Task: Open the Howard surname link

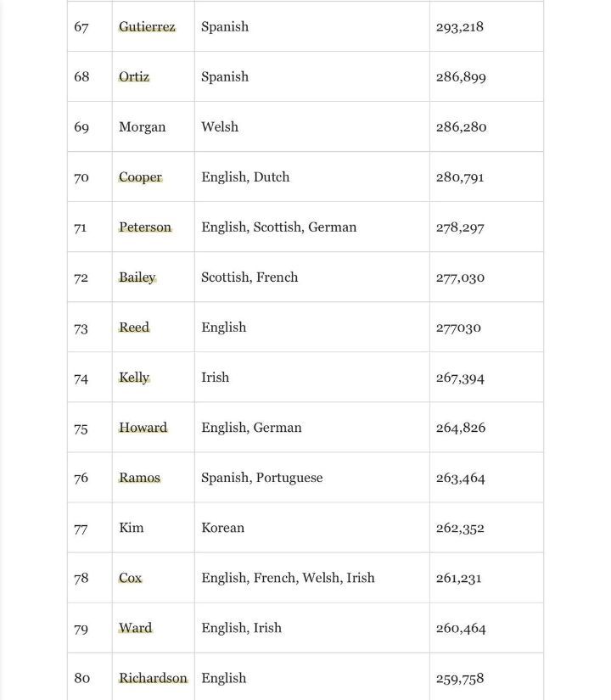Action: pos(143,428)
